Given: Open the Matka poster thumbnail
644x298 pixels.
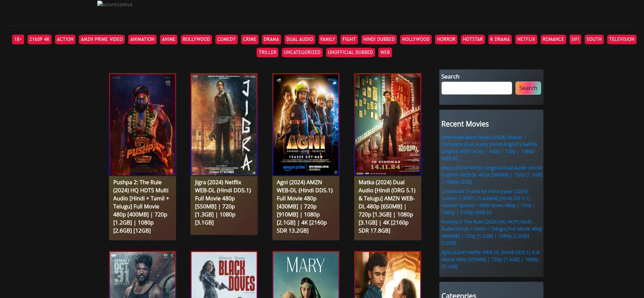Looking at the screenshot, I should pos(388,125).
